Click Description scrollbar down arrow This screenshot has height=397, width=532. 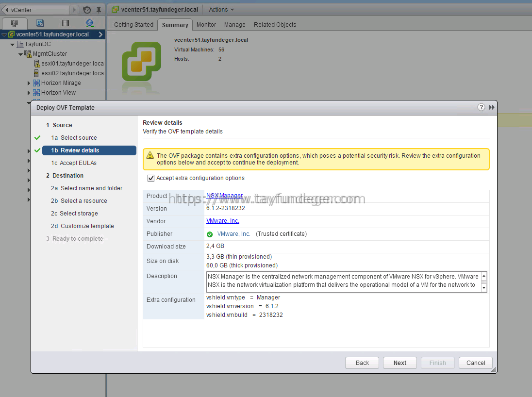pos(484,288)
